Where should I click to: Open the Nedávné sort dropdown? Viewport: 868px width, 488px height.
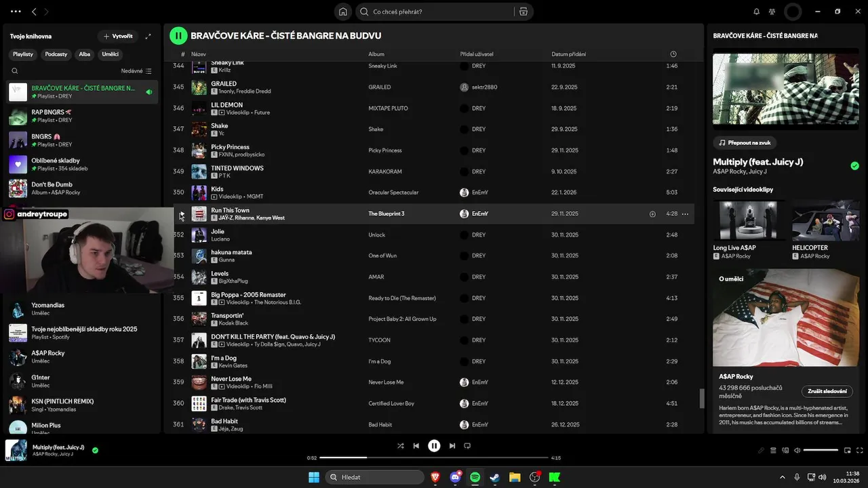coord(136,70)
